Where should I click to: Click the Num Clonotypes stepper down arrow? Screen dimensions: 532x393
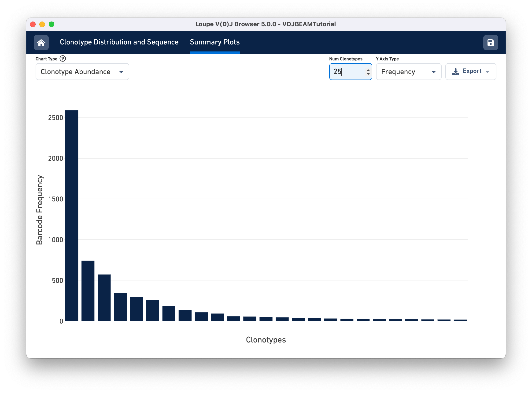point(368,74)
